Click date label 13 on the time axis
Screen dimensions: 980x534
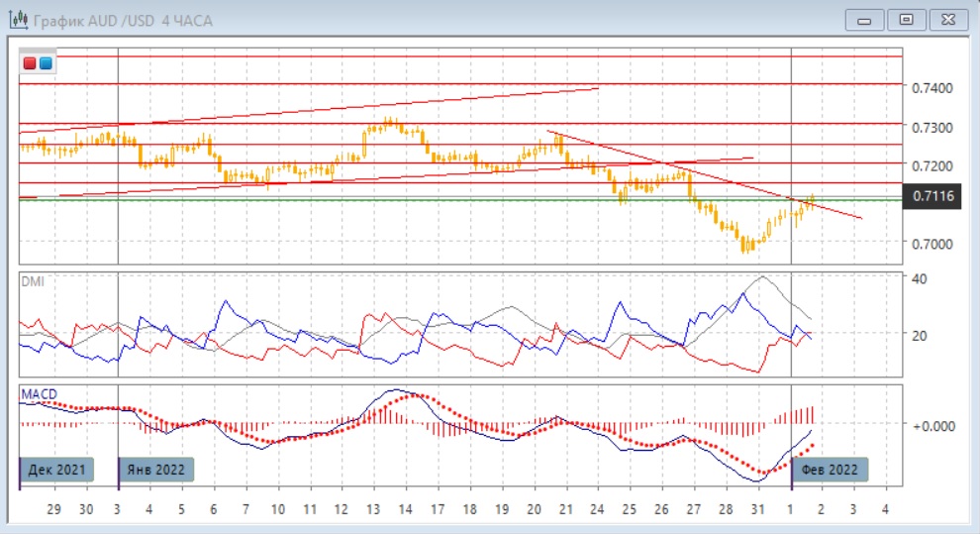coord(373,509)
